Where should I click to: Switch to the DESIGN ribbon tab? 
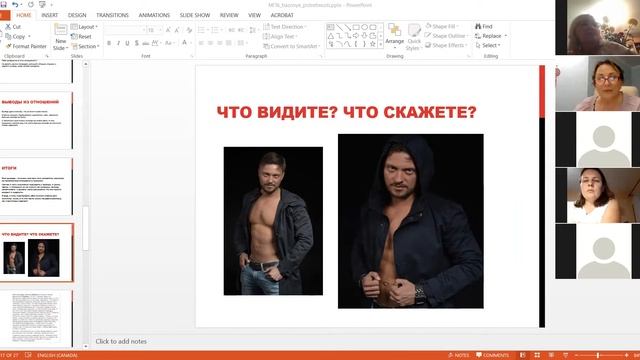(77, 15)
